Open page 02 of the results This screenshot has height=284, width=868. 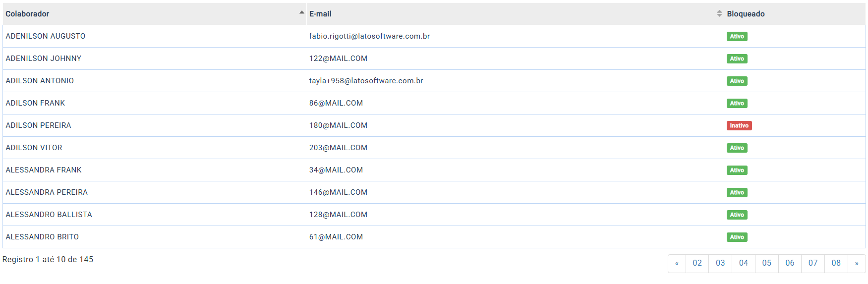(697, 263)
